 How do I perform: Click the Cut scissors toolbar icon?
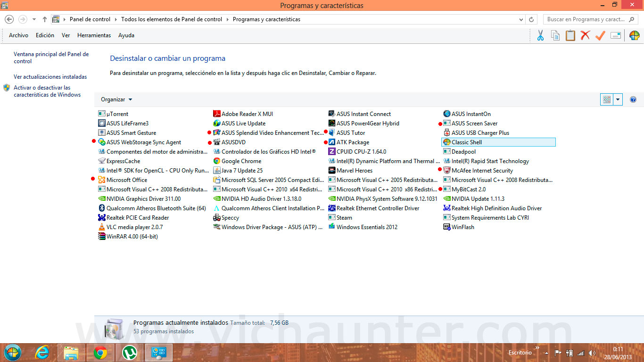click(540, 35)
